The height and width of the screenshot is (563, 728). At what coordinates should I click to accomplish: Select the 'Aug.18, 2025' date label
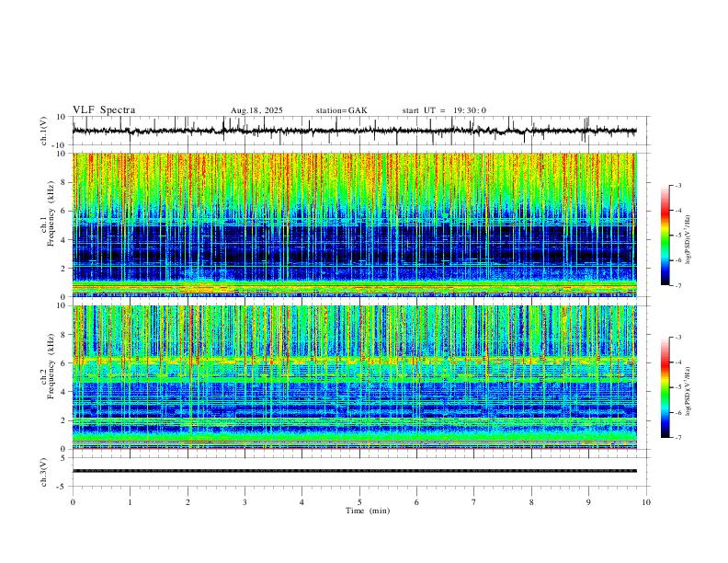coord(256,110)
